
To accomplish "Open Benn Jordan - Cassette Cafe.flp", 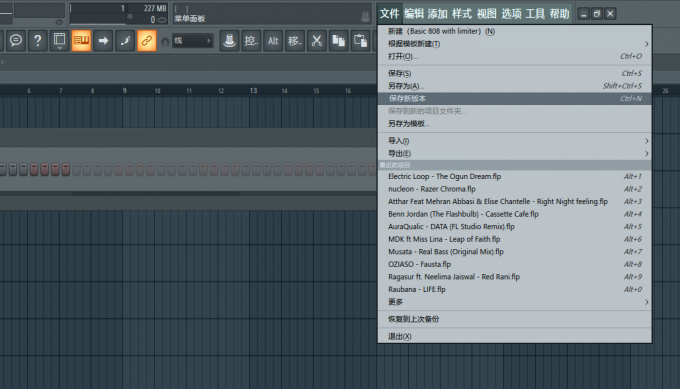I will 514,214.
